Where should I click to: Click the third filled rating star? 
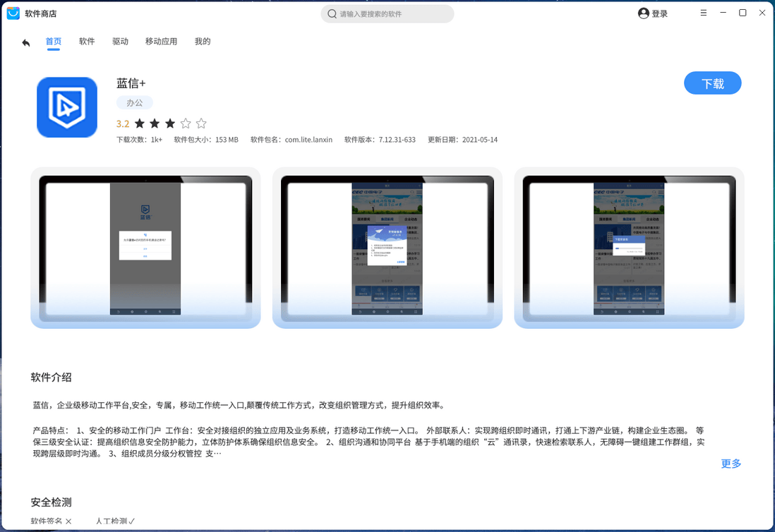click(x=169, y=123)
